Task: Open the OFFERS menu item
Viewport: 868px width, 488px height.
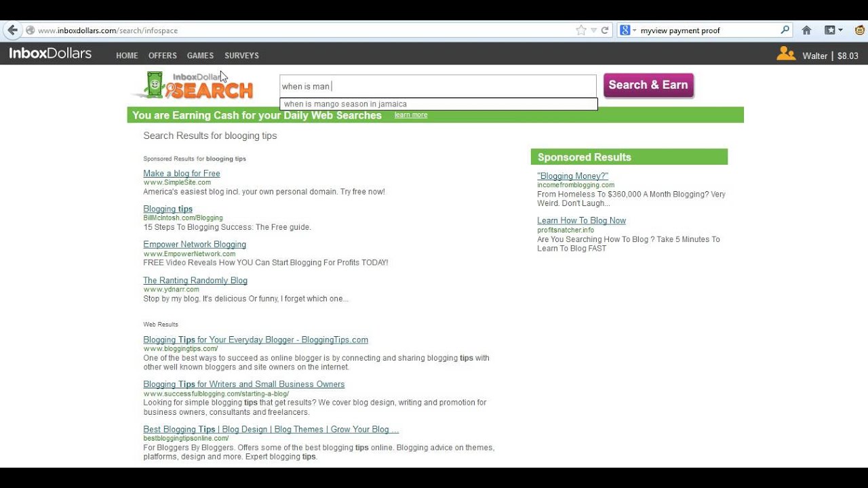Action: (163, 56)
